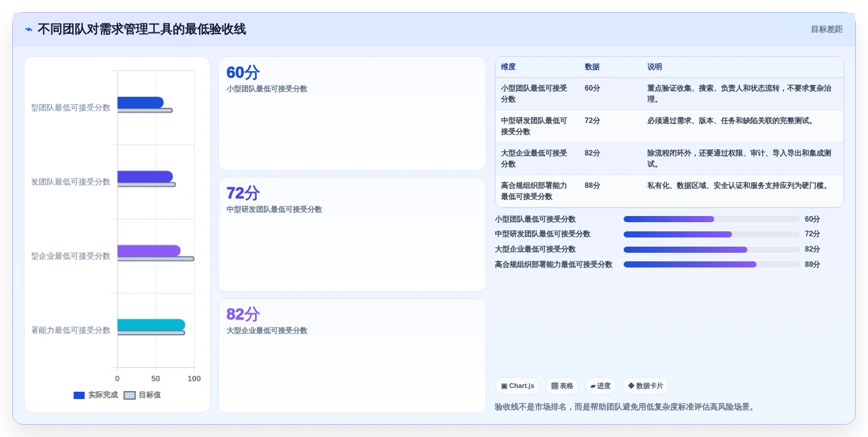868x437 pixels.
Task: Click description starting 除流程闭环外
Action: pyautogui.click(x=739, y=159)
